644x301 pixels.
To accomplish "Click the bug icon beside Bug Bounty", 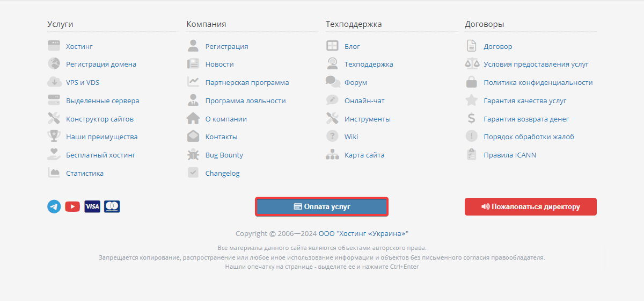I will (193, 155).
